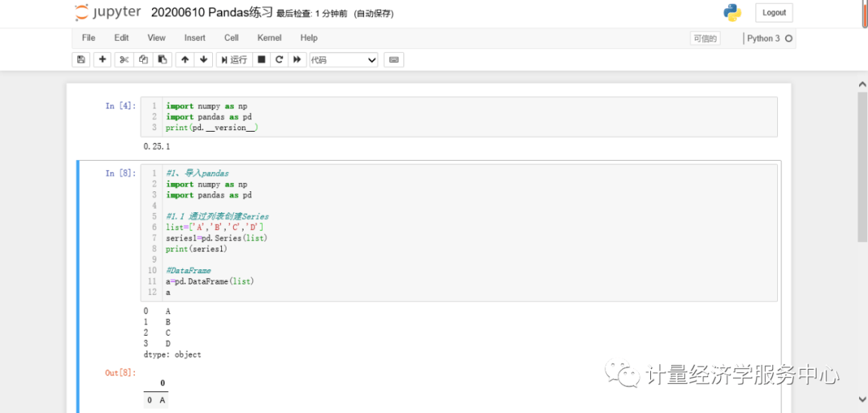The height and width of the screenshot is (413, 868).
Task: Click the comment #DataFrame
Action: (188, 270)
